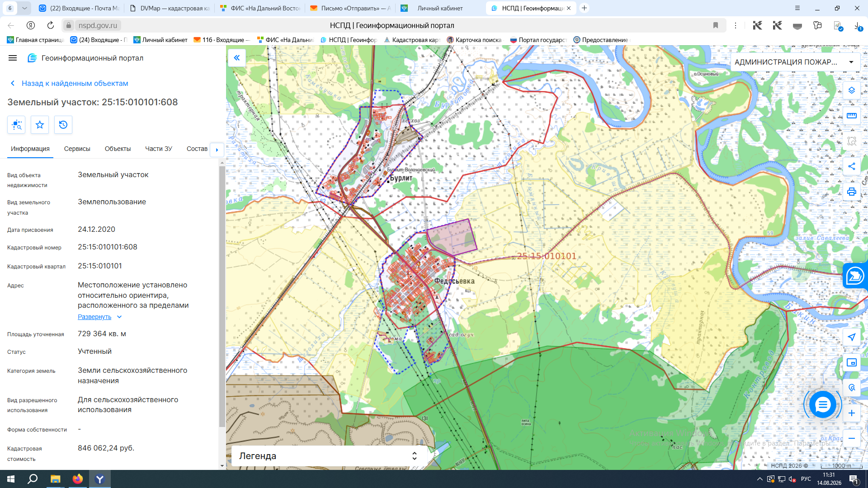This screenshot has width=868, height=488.
Task: Open the hamburger menu of the portal
Action: (13, 58)
